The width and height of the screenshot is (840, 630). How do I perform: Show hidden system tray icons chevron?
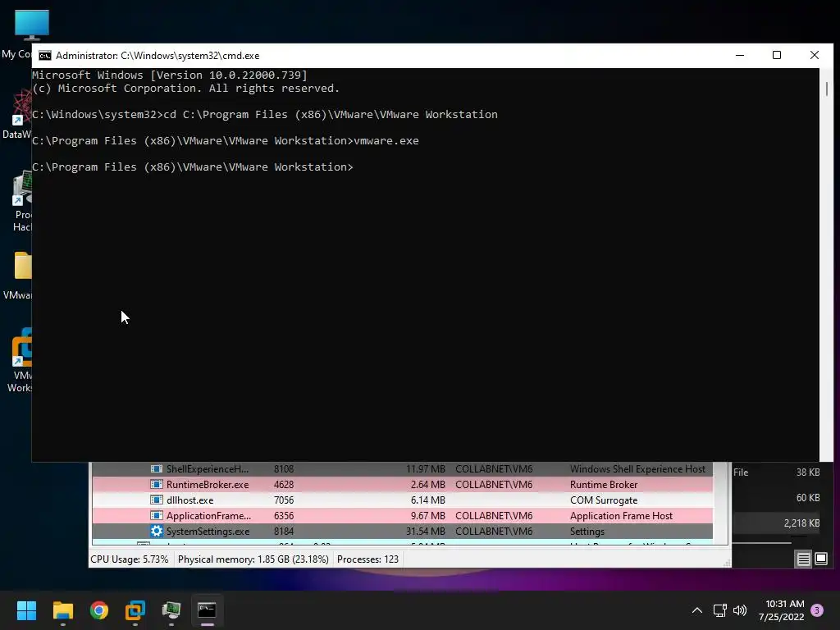tap(697, 610)
